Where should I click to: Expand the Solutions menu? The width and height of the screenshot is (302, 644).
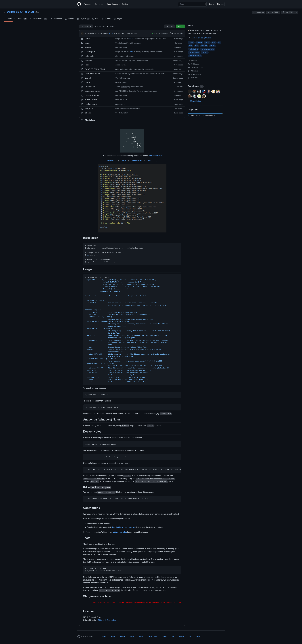click(x=99, y=4)
